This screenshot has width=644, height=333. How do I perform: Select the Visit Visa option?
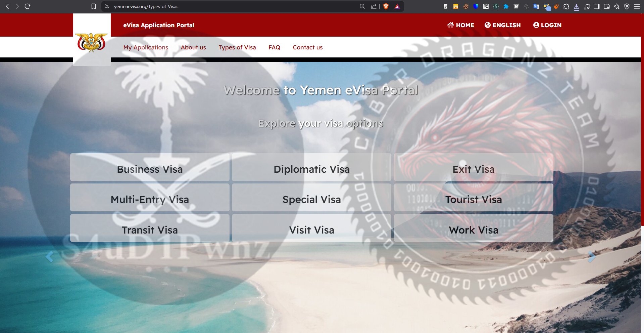[311, 228]
